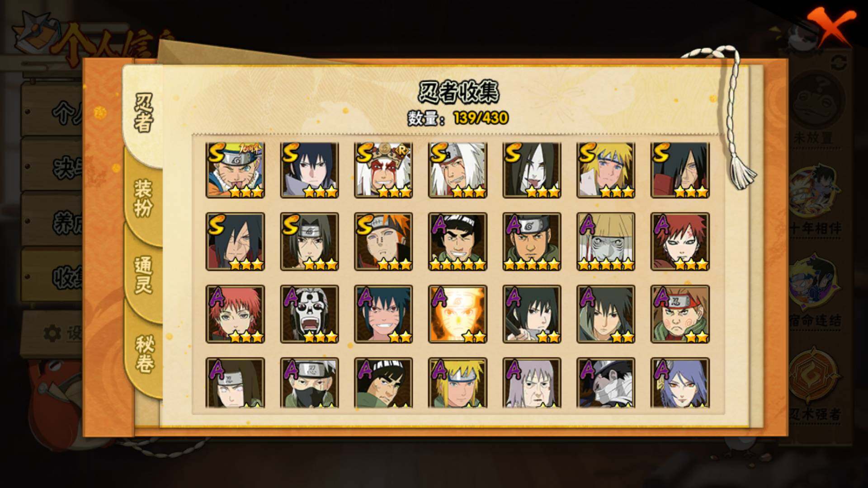The height and width of the screenshot is (488, 868).
Task: Open the 通灵 tab
Action: point(143,275)
